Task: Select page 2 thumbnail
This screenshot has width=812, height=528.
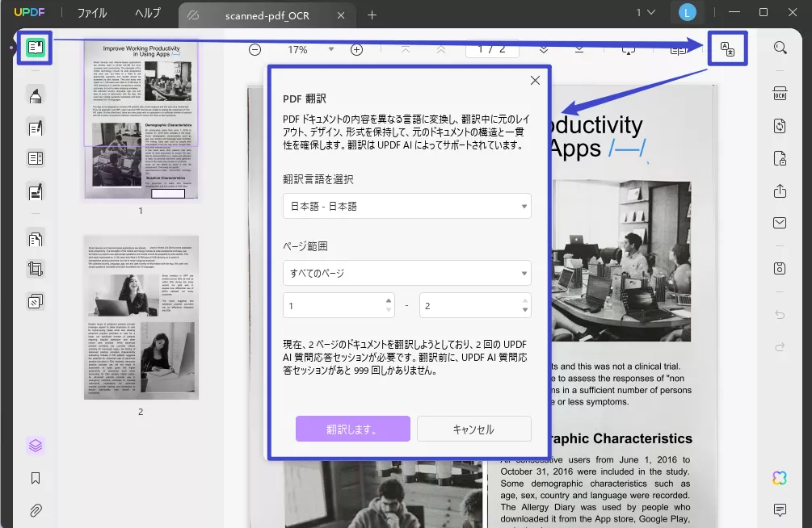Action: coord(141,317)
